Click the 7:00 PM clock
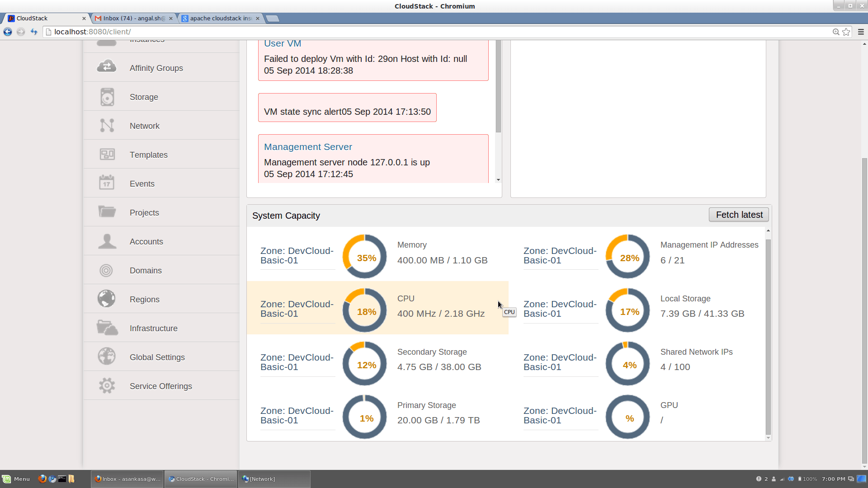 click(x=833, y=479)
